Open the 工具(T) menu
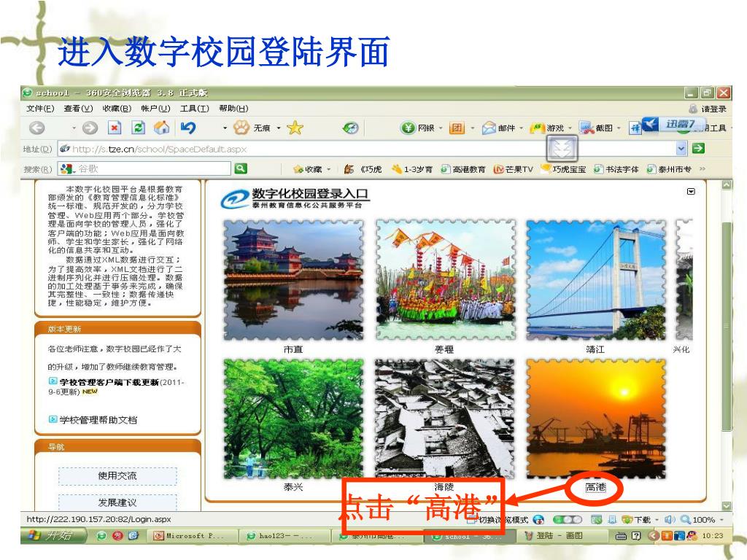 tap(194, 109)
